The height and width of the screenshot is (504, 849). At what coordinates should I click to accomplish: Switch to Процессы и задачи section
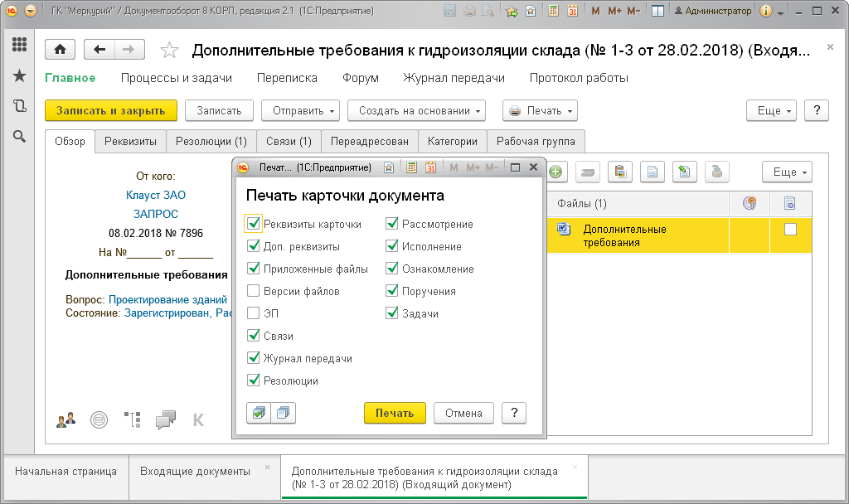tap(177, 78)
